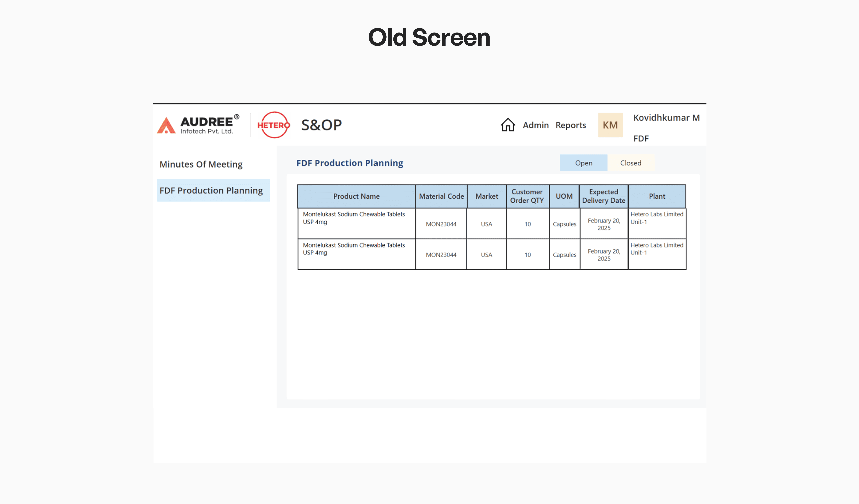This screenshot has width=859, height=504.
Task: Toggle back to Open view from Closed
Action: click(583, 163)
